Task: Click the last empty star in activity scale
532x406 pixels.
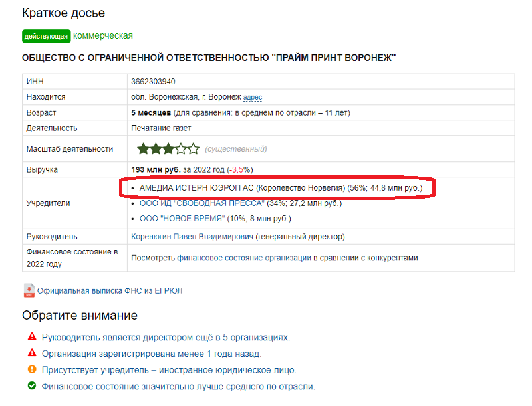Action: (194, 148)
